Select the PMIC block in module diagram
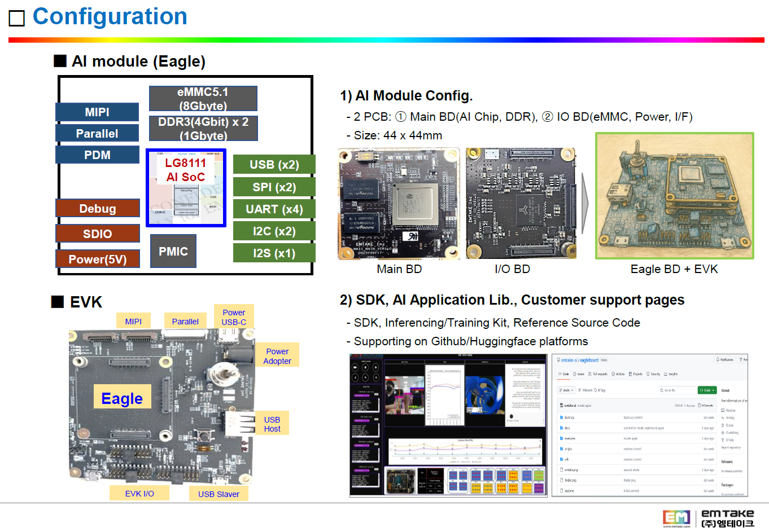The image size is (769, 532). point(173,251)
